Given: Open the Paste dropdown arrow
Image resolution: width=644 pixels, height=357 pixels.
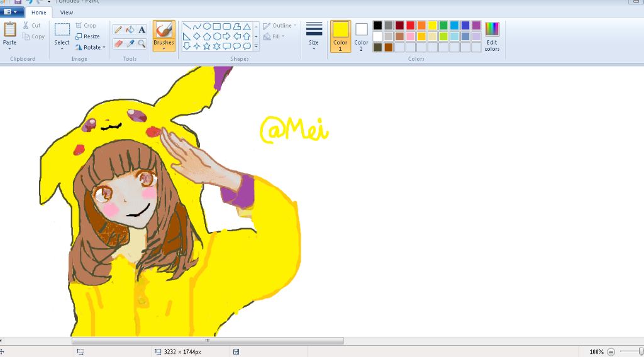Looking at the screenshot, I should (10, 49).
